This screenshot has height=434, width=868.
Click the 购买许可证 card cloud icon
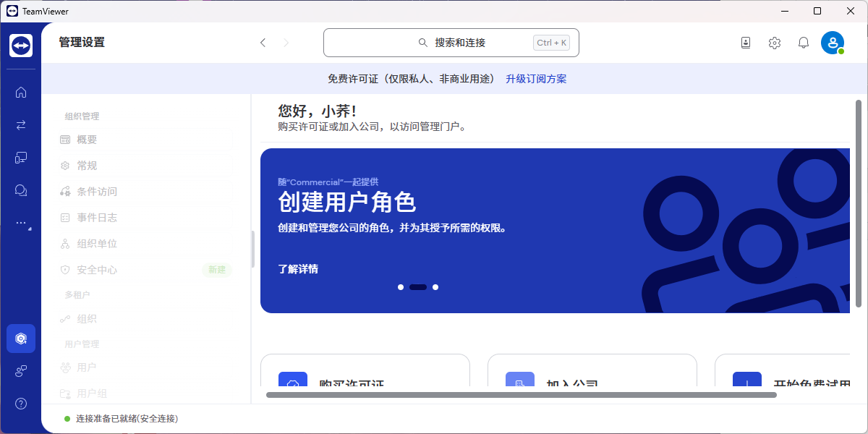pyautogui.click(x=293, y=380)
